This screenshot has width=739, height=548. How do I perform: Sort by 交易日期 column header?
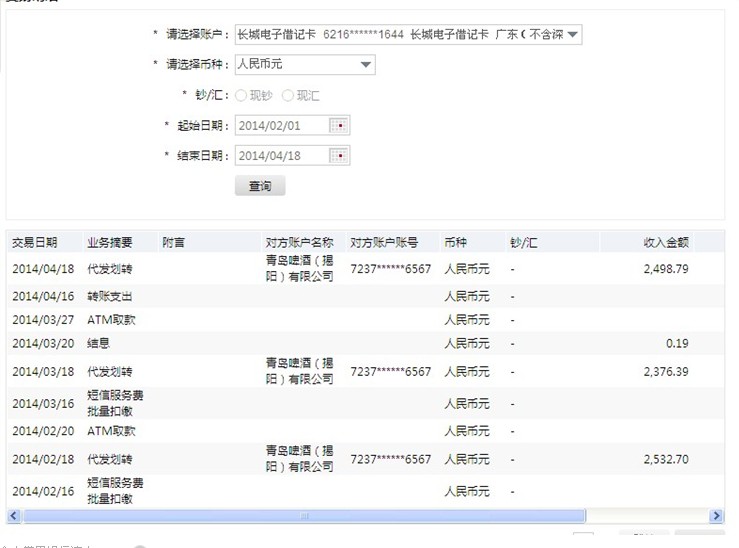[35, 243]
